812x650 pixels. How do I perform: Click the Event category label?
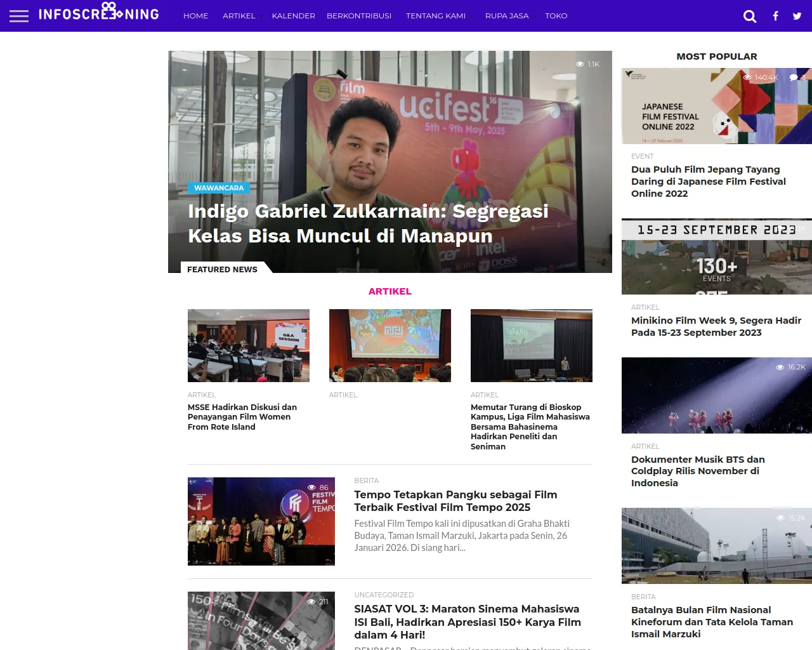642,156
